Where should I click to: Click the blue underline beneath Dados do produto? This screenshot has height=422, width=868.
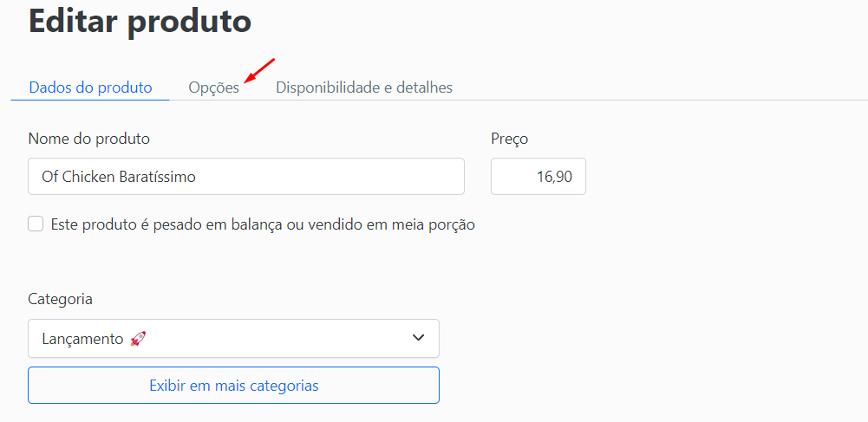coord(90,101)
